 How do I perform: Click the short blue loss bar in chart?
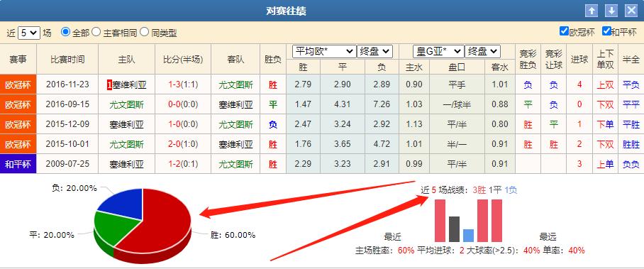pos(469,235)
